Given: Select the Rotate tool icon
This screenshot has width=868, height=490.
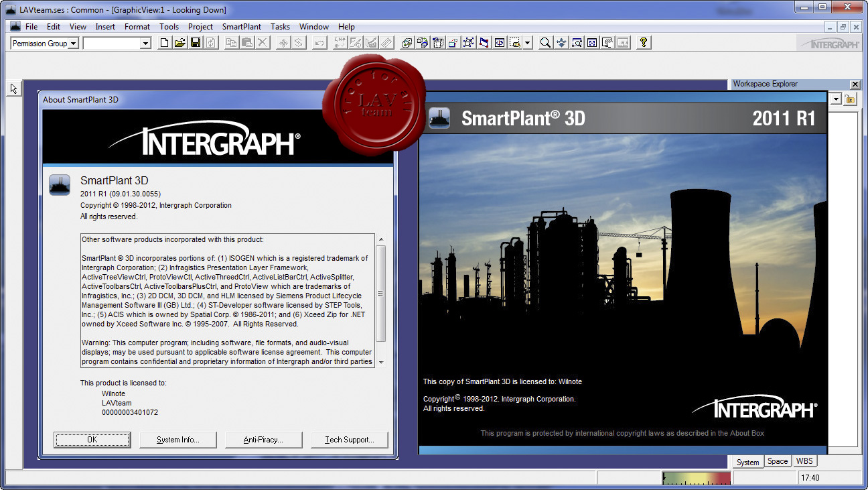Looking at the screenshot, I should pyautogui.click(x=299, y=43).
